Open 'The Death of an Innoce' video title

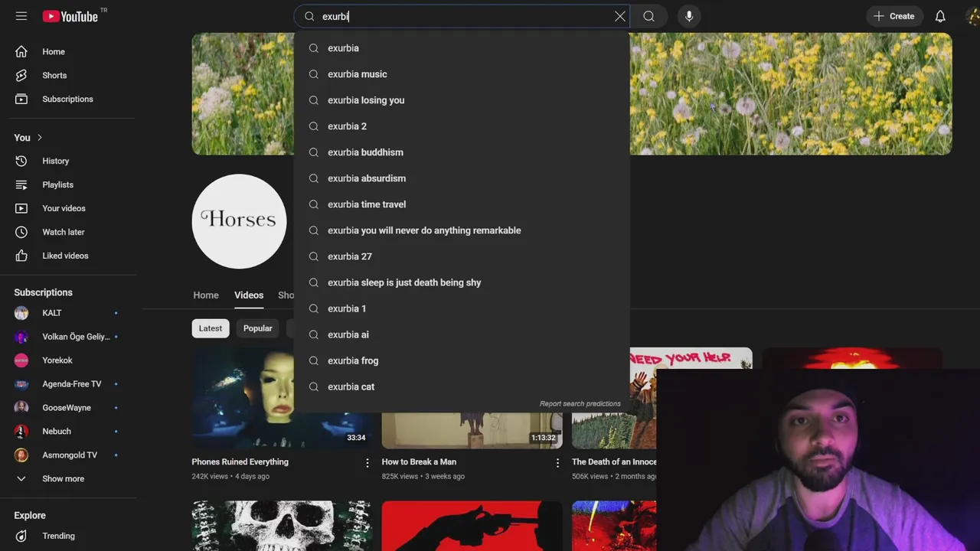pos(614,462)
